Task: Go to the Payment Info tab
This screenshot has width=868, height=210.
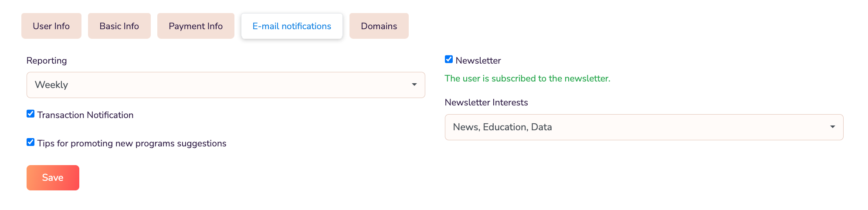Action: coord(196,26)
